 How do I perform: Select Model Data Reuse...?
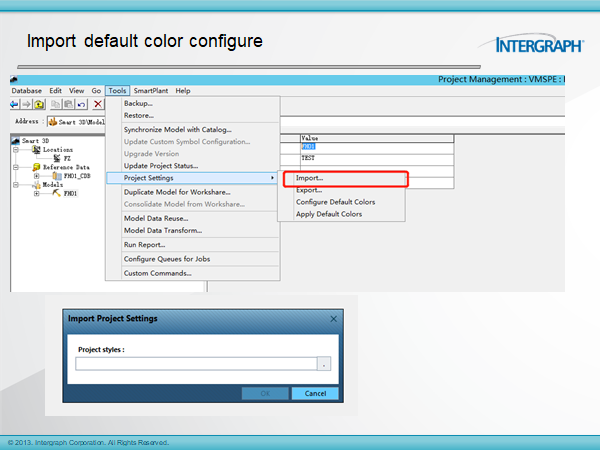(x=192, y=218)
